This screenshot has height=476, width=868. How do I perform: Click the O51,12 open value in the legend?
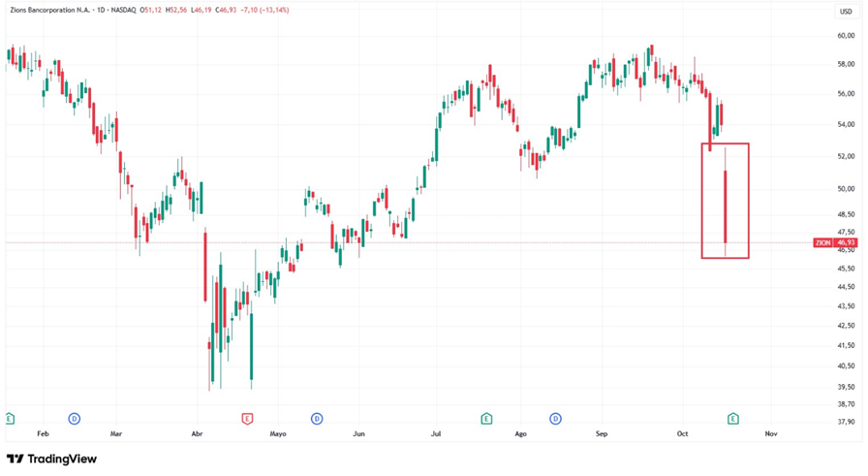pos(150,11)
